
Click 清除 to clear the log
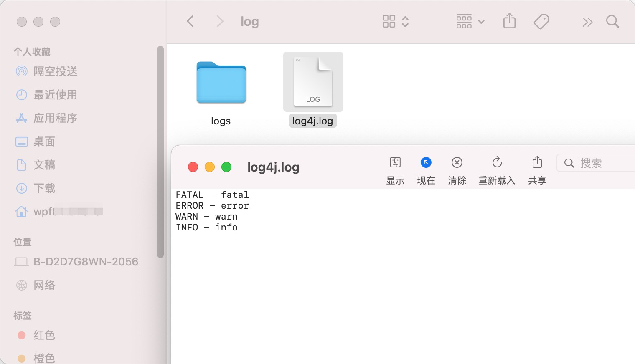point(457,171)
